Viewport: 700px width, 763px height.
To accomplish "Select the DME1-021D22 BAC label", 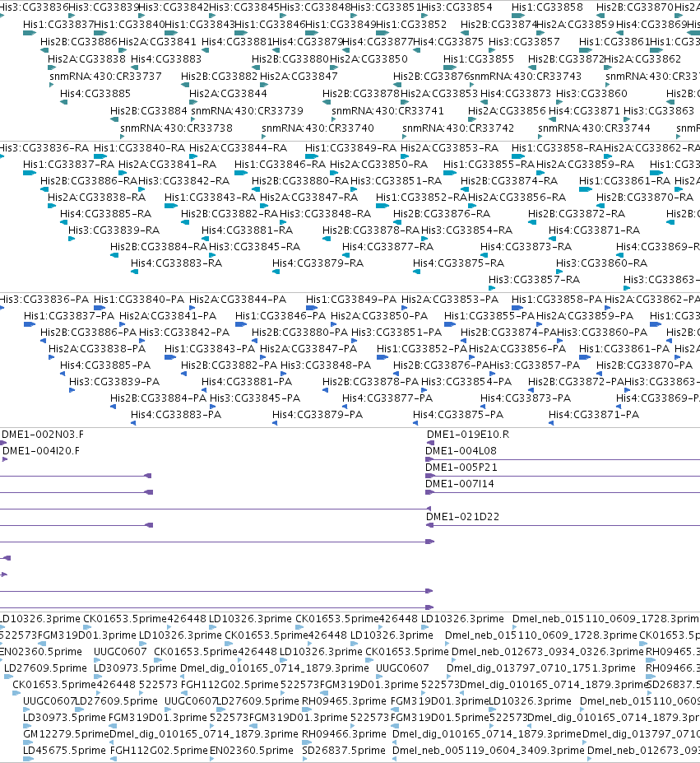I will coord(462,517).
